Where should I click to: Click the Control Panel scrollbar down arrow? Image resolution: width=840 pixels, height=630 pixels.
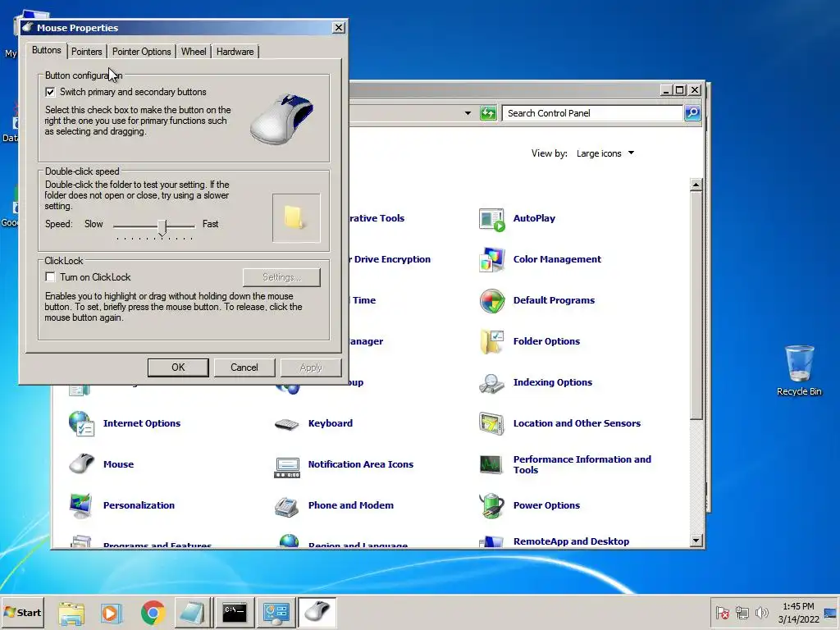click(696, 540)
